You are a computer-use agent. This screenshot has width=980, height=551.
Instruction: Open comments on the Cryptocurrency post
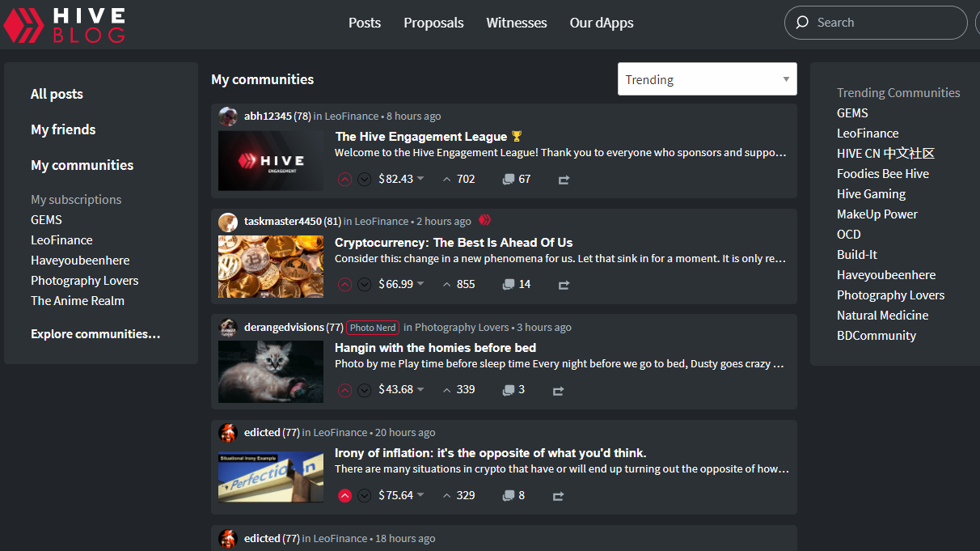516,285
